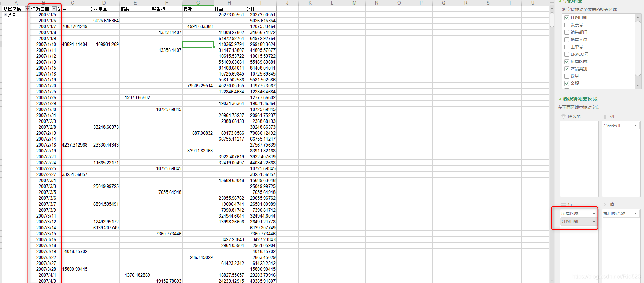The width and height of the screenshot is (644, 283).
Task: Enable the 工单号 field checkbox
Action: click(x=567, y=47)
